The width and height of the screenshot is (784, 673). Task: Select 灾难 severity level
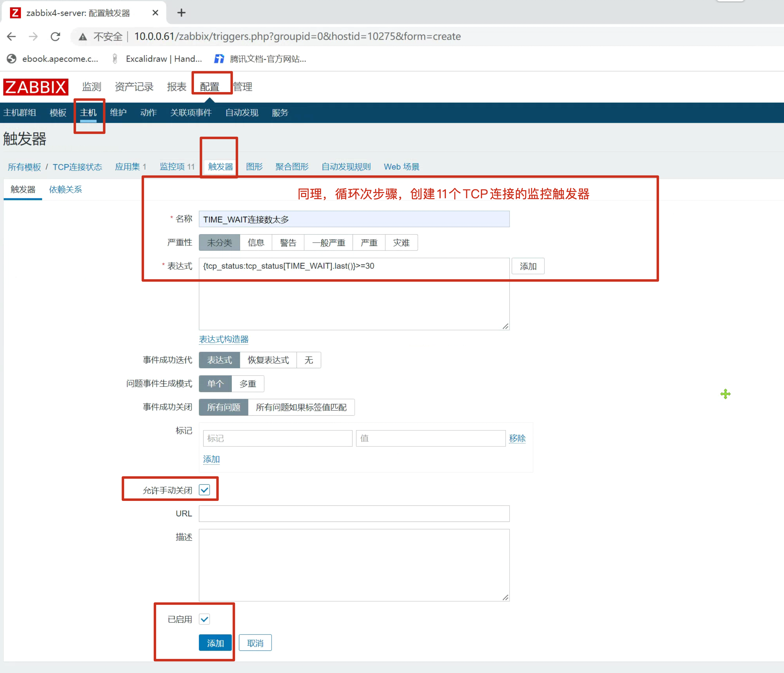point(401,243)
